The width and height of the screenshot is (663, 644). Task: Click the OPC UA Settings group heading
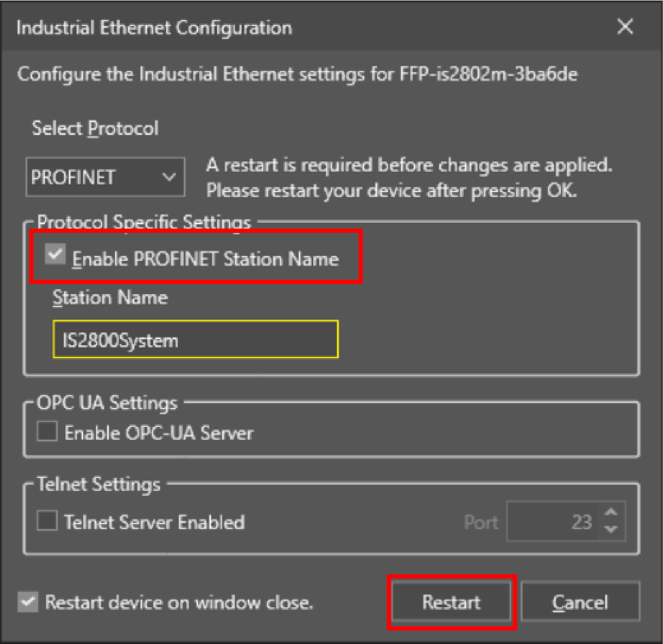click(107, 403)
